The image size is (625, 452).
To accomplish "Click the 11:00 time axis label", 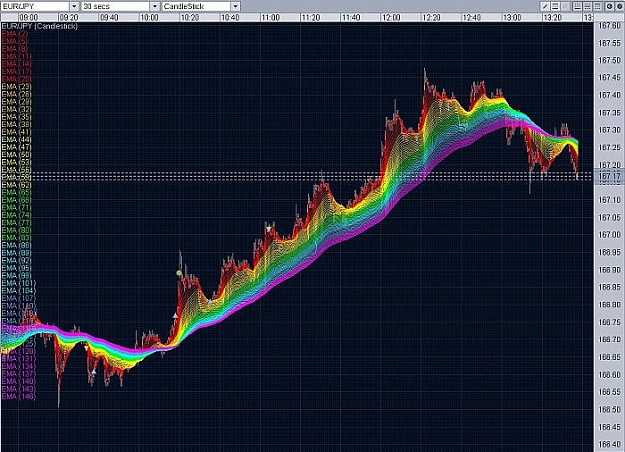I will (x=270, y=18).
